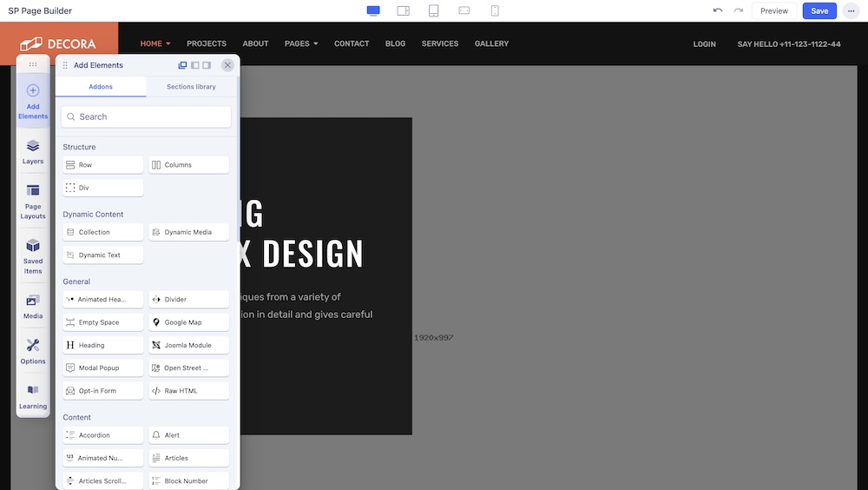
Task: Select the Articles addon
Action: (x=188, y=458)
